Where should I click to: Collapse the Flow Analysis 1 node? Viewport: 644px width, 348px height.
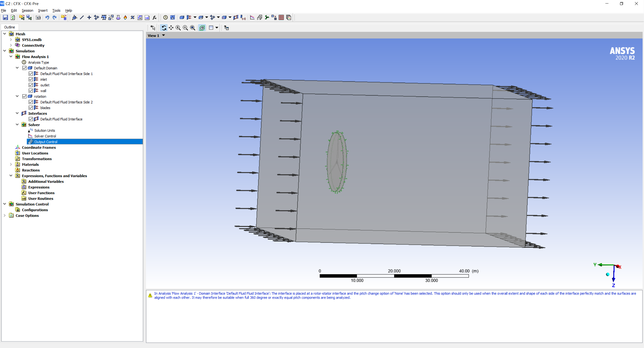click(x=11, y=56)
